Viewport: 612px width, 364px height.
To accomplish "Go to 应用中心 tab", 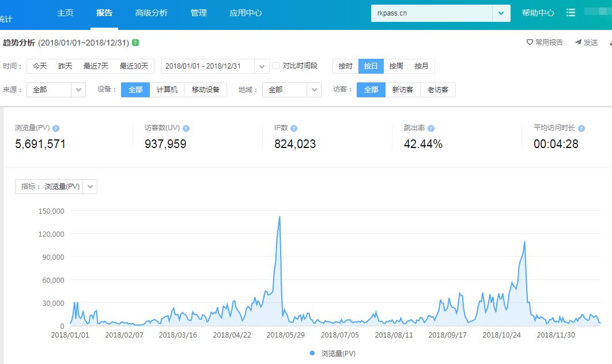I will 245,13.
